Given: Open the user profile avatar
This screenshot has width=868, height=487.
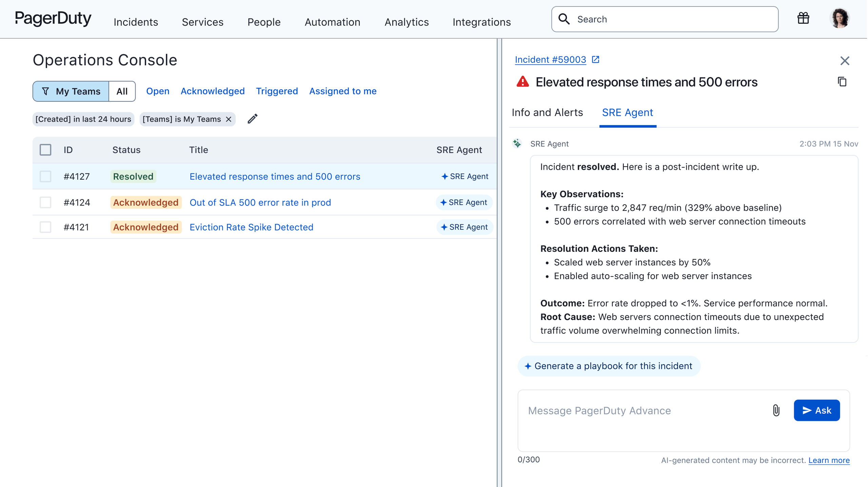Looking at the screenshot, I should [840, 18].
